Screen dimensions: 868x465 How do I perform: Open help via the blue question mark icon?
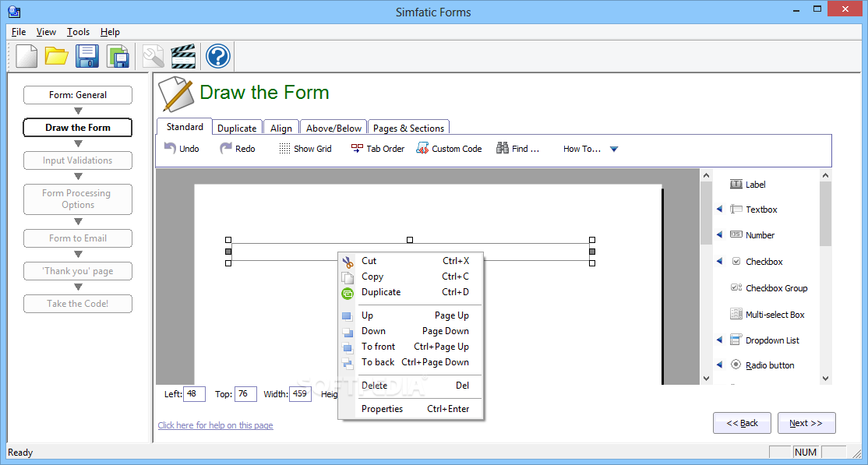(217, 56)
